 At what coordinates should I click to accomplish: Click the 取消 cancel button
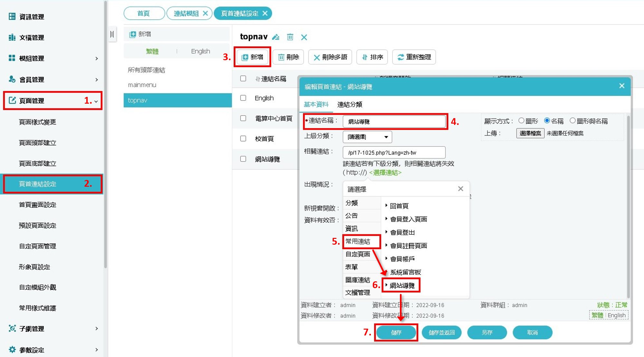(x=532, y=333)
